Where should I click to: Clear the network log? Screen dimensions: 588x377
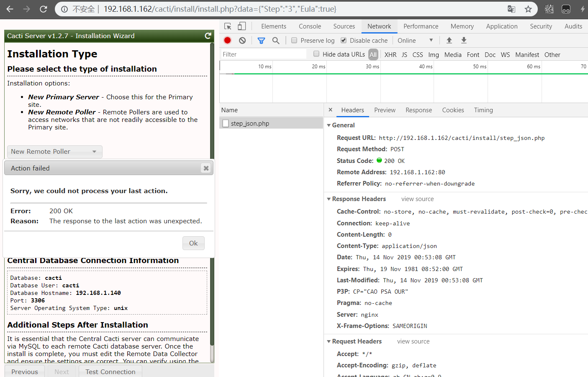coord(242,40)
